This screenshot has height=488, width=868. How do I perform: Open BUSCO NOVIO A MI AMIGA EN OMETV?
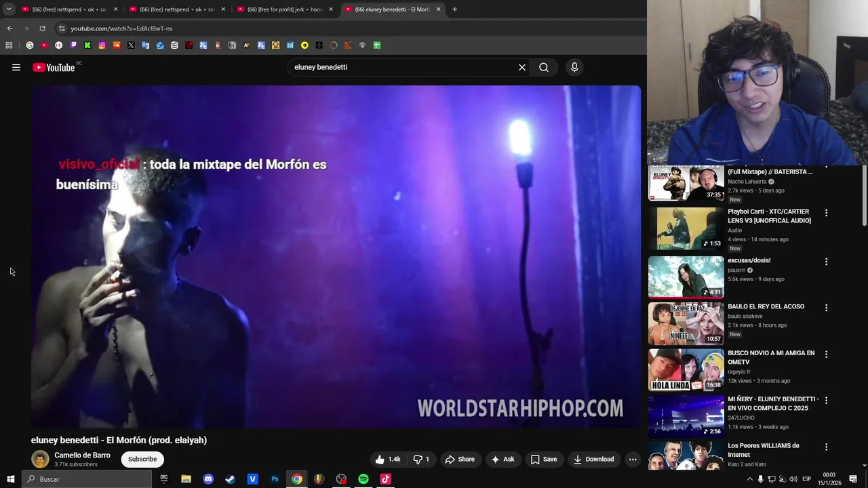click(771, 357)
